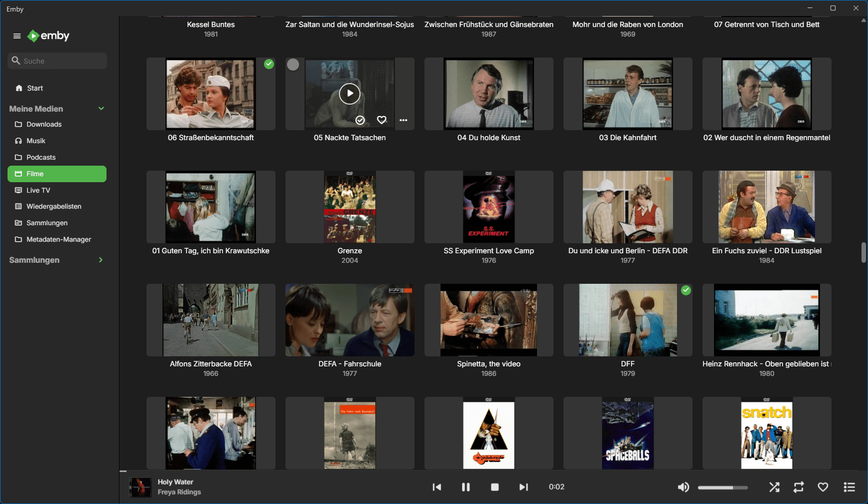Open the Live TV section
Screen dimensions: 868x504
(x=38, y=190)
